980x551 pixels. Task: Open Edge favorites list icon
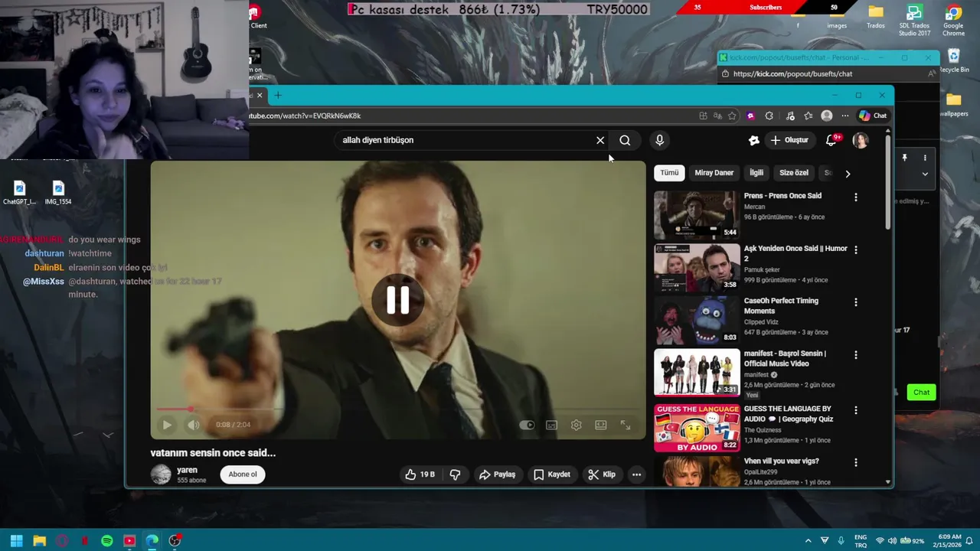(x=808, y=116)
